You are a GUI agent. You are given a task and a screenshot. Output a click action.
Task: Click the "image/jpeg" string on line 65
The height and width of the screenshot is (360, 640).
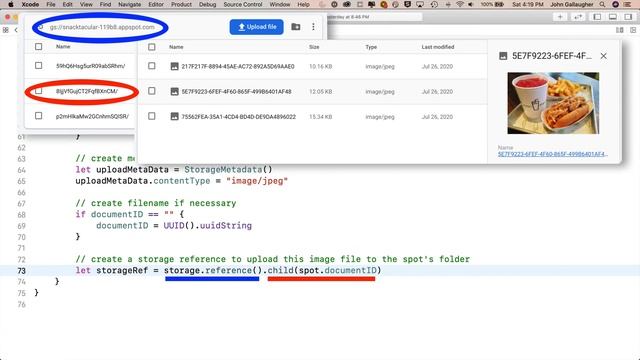(x=257, y=181)
